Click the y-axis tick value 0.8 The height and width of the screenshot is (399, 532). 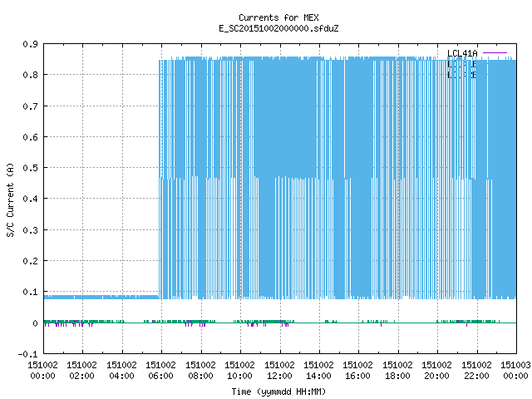pos(30,75)
